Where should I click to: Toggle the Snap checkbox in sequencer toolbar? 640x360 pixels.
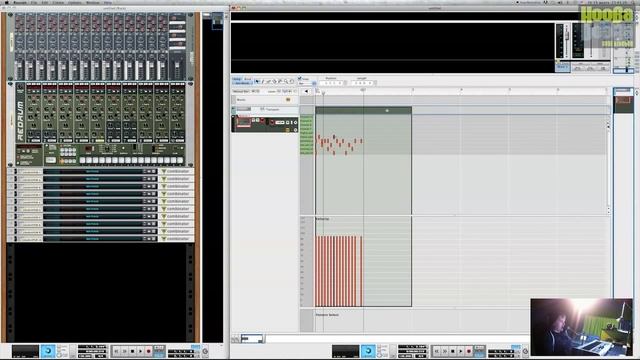[x=300, y=78]
